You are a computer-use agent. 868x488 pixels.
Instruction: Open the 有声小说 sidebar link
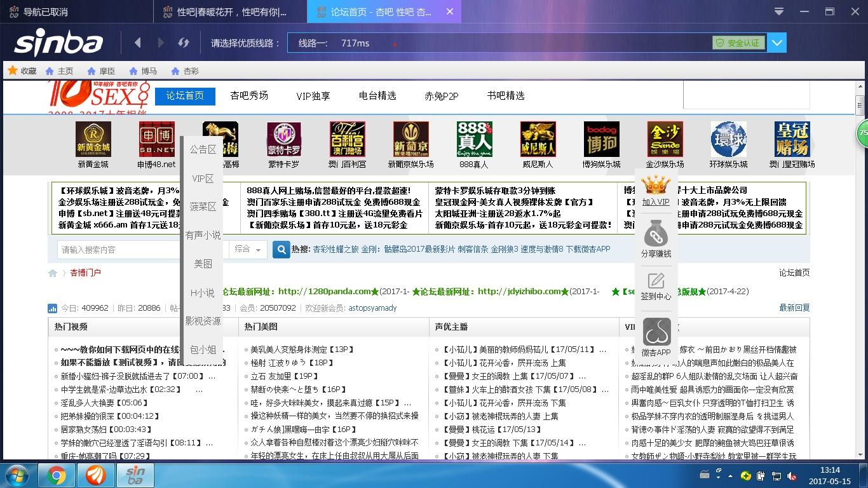point(203,235)
